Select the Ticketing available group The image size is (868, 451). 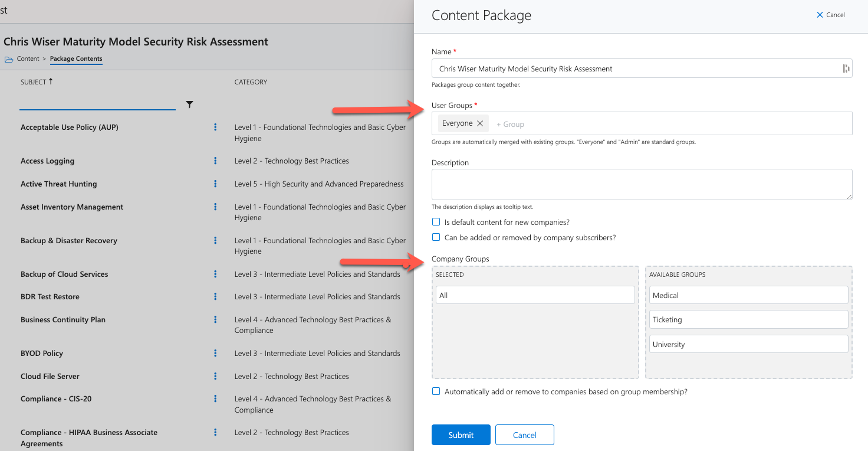[749, 319]
